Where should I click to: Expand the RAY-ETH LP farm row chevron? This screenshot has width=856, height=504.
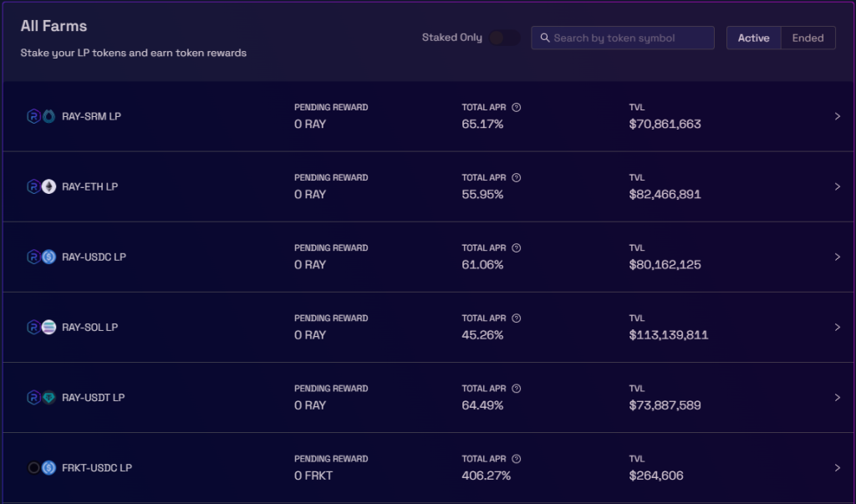point(837,186)
